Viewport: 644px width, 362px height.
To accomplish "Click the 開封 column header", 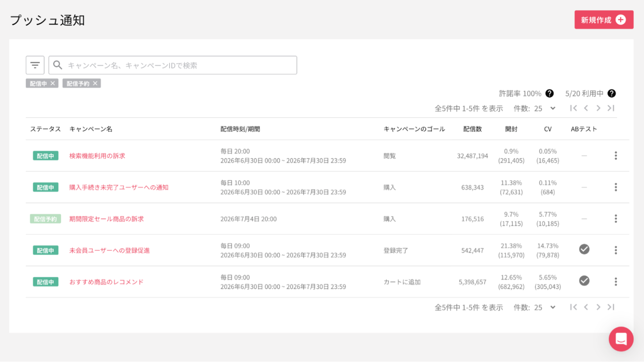I will pyautogui.click(x=511, y=129).
